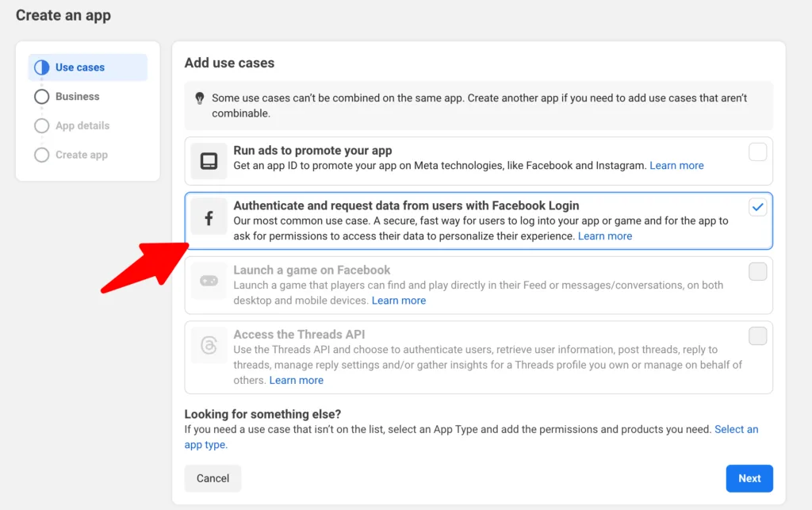
Task: Click the Facebook logo icon
Action: coord(209,218)
